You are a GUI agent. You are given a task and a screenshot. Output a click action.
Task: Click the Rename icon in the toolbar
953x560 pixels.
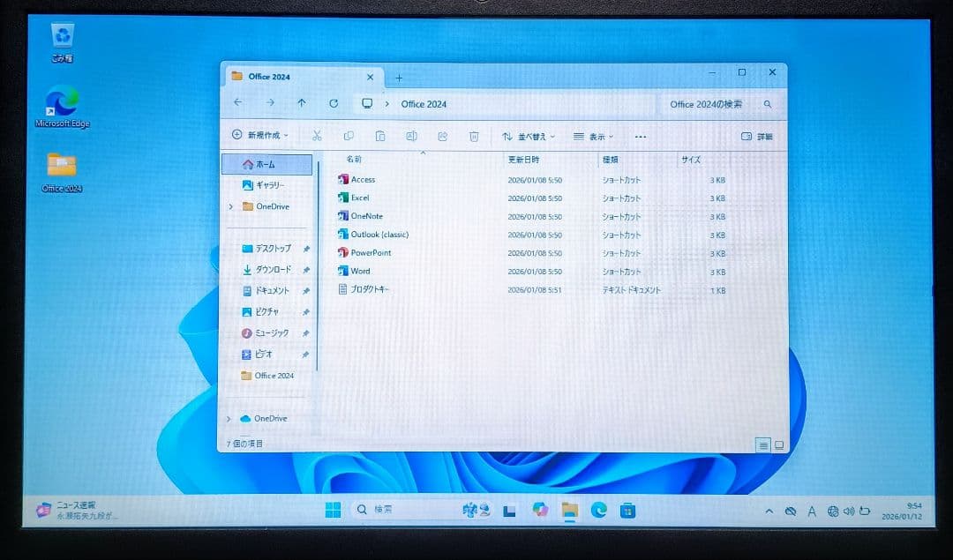(x=411, y=136)
